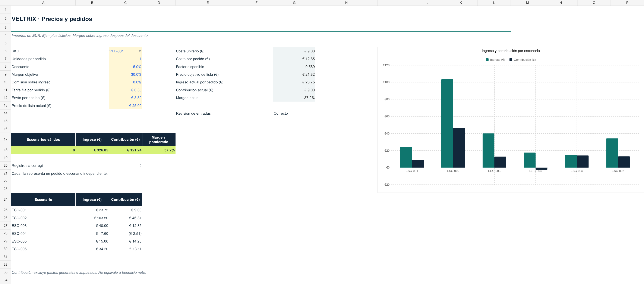The image size is (644, 284).
Task: Open the SKU dropdown arrow
Action: pos(140,51)
